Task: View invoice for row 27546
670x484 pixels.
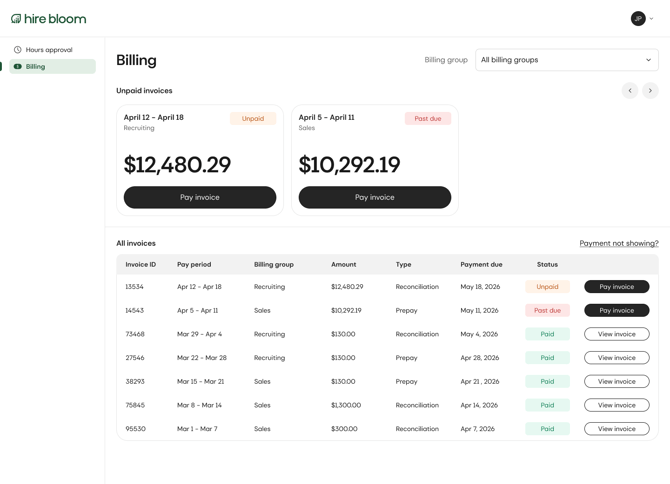Action: (x=617, y=358)
